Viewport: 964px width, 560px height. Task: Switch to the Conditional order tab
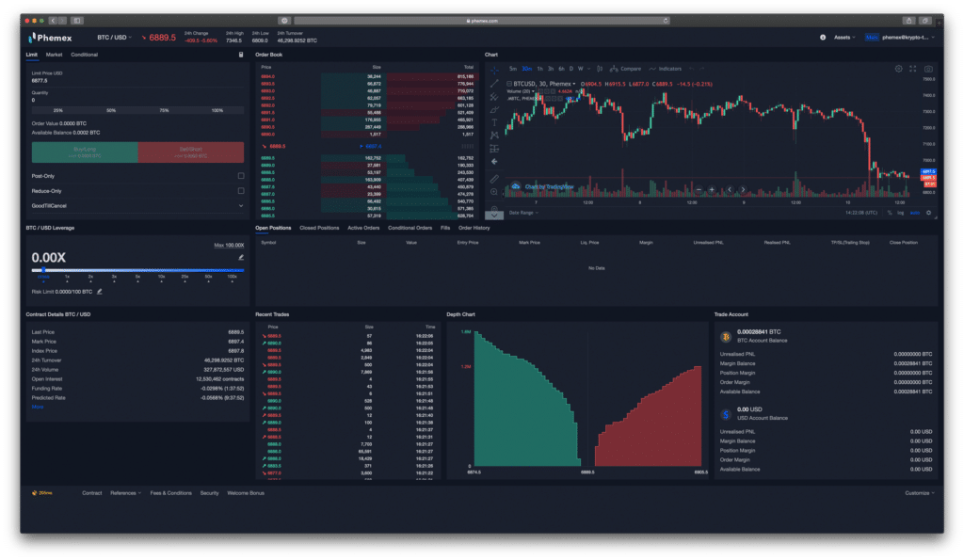(84, 55)
